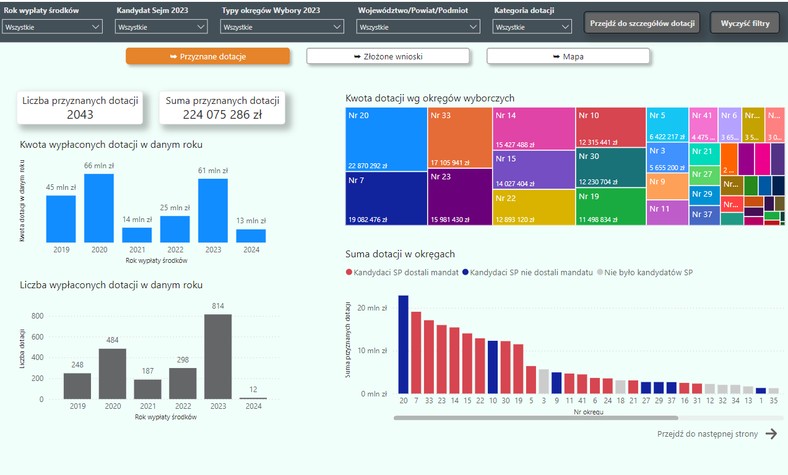Expand the Kandydat Sejm 2023 filter
Image resolution: width=788 pixels, height=475 pixels.
pos(161,27)
